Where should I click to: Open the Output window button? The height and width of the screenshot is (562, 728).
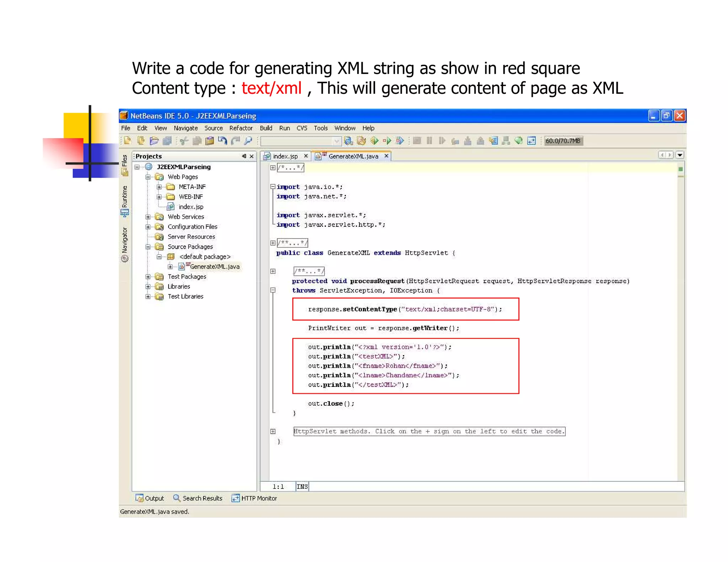(x=150, y=498)
